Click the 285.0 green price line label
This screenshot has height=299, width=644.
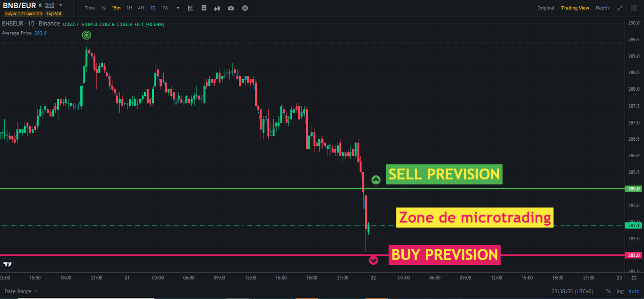click(634, 189)
